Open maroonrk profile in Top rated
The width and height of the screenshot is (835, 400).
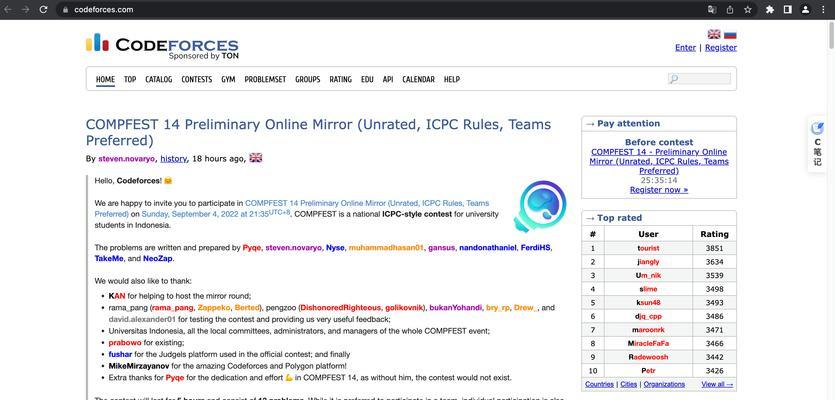[648, 330]
